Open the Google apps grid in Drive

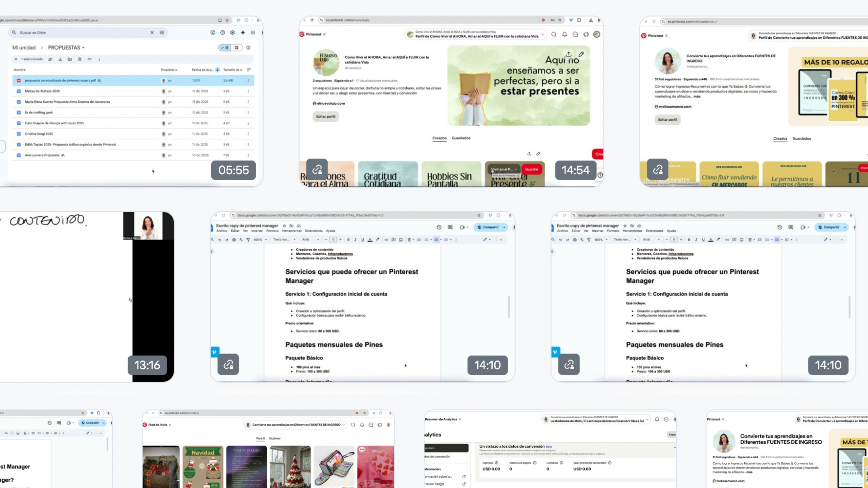(x=253, y=33)
